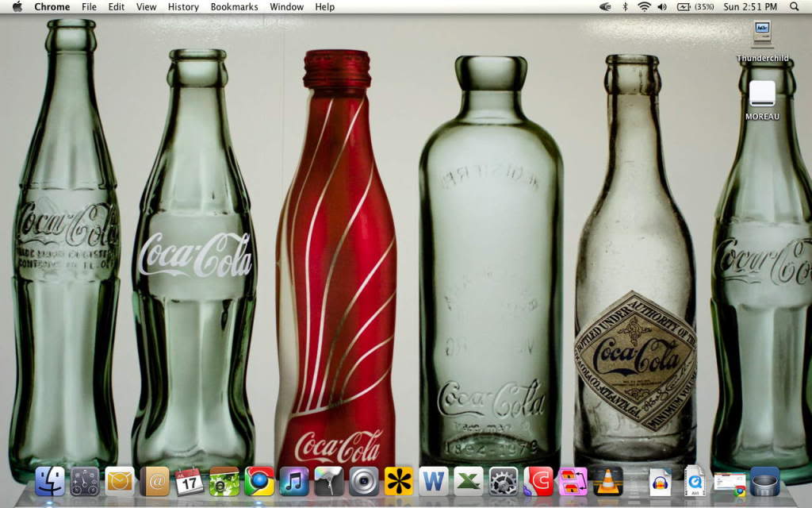The width and height of the screenshot is (812, 508).
Task: Open the Window menu
Action: [286, 6]
